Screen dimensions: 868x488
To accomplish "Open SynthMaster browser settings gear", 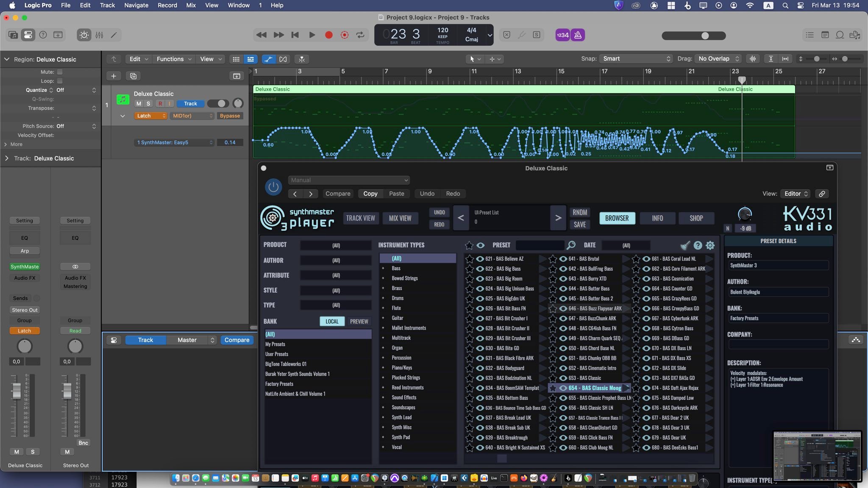I will click(710, 245).
